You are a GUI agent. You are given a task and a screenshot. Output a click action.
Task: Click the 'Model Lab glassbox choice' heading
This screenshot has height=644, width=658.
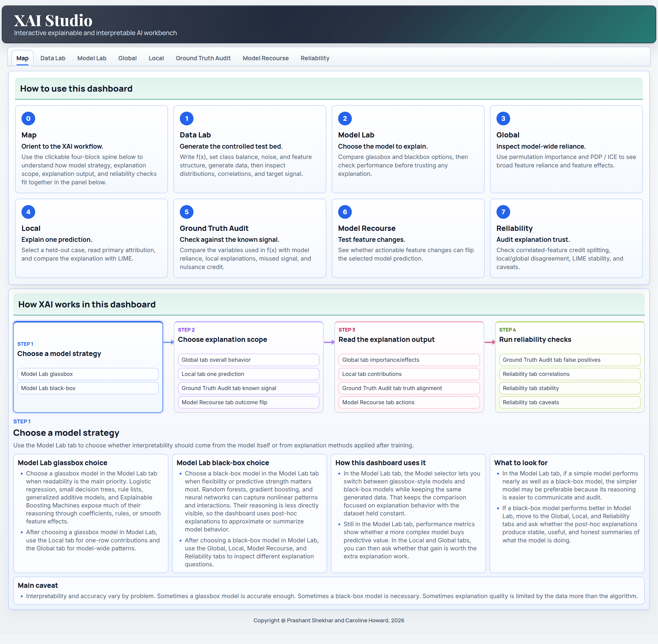[x=63, y=463]
